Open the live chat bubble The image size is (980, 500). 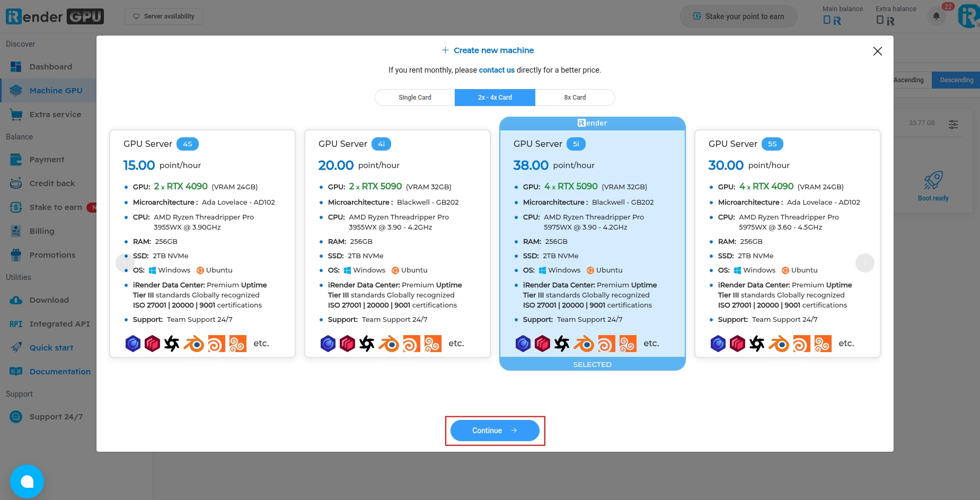tap(27, 481)
